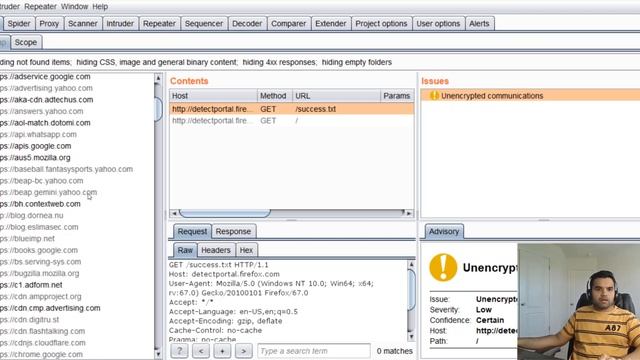Image resolution: width=640 pixels, height=360 pixels.
Task: Click the search help question mark button
Action: (179, 351)
